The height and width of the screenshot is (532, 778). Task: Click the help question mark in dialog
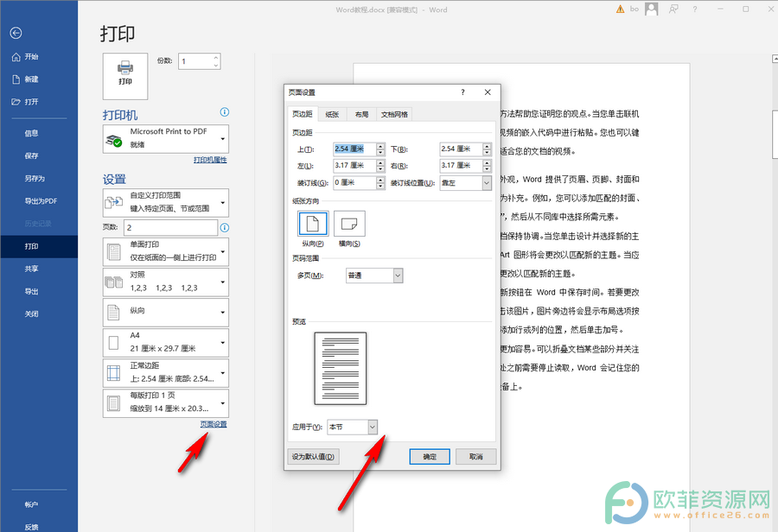point(462,92)
